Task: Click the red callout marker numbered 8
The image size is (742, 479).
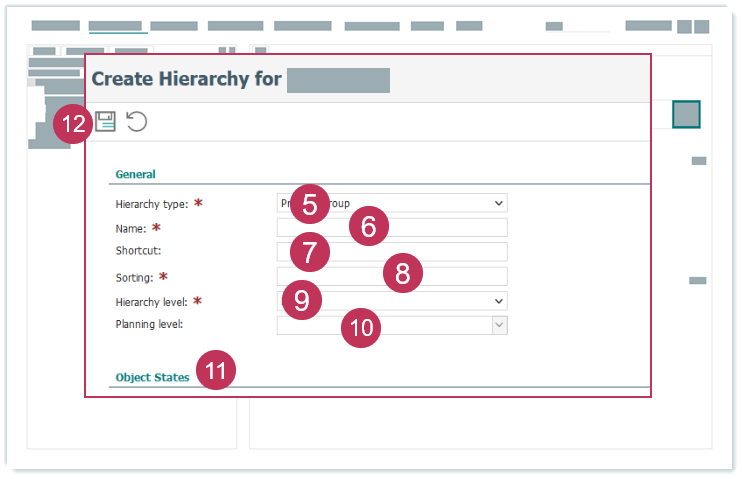Action: coord(403,273)
